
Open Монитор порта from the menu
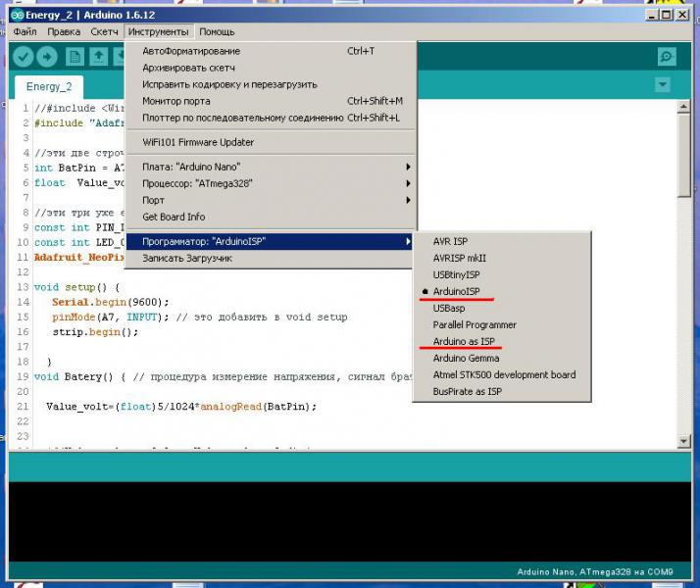[x=271, y=101]
